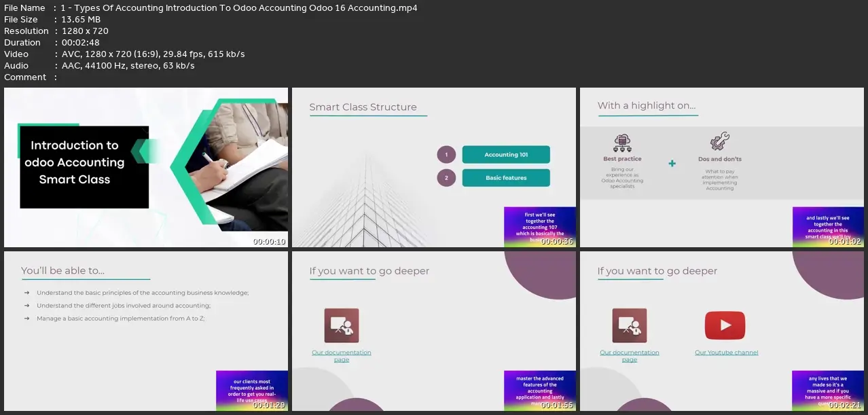
Task: Click the purple circle numbered 2
Action: [x=446, y=178]
